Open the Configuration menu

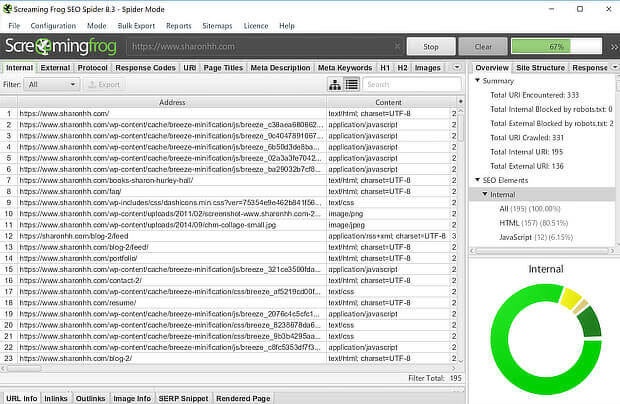[53, 26]
